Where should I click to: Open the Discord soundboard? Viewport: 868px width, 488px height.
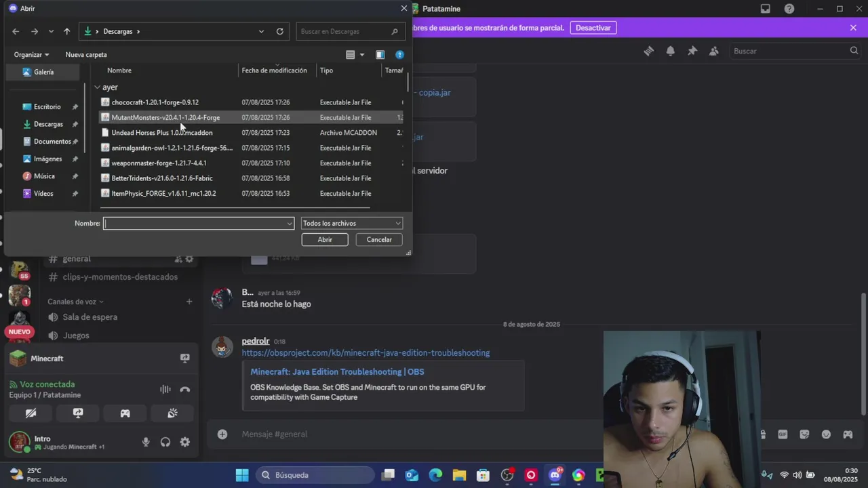click(173, 413)
